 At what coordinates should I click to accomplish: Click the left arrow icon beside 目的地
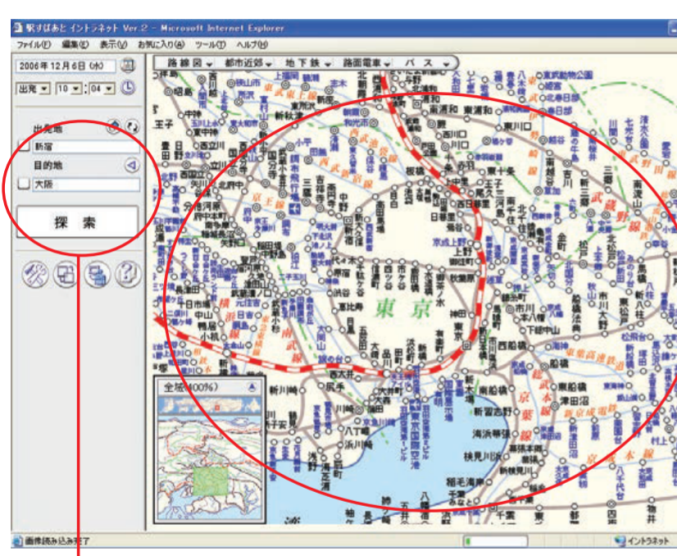[x=131, y=166]
